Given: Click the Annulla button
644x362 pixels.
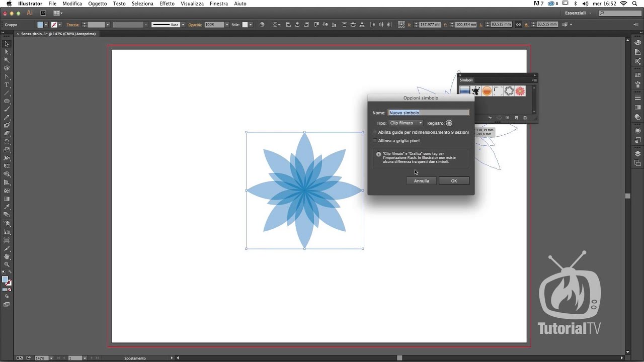Looking at the screenshot, I should [422, 181].
